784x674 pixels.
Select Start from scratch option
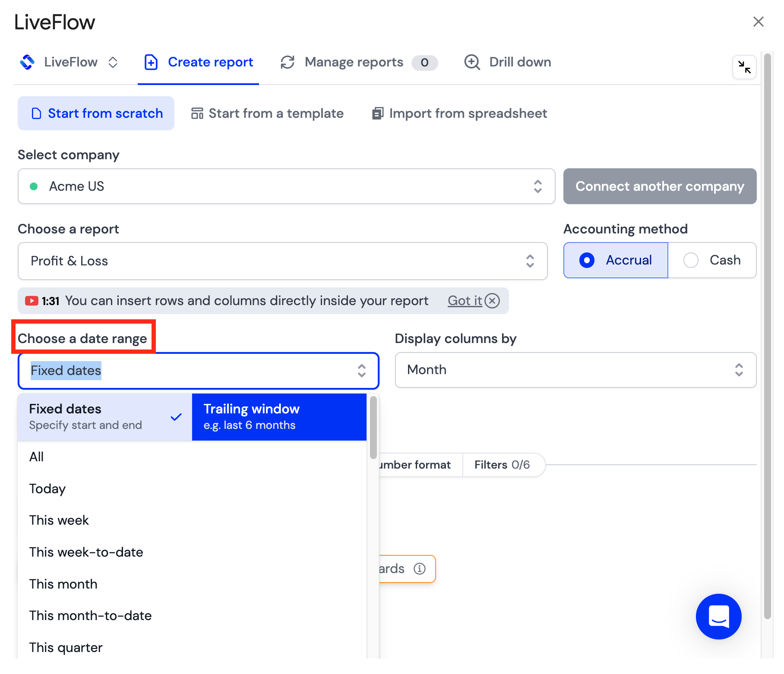96,113
